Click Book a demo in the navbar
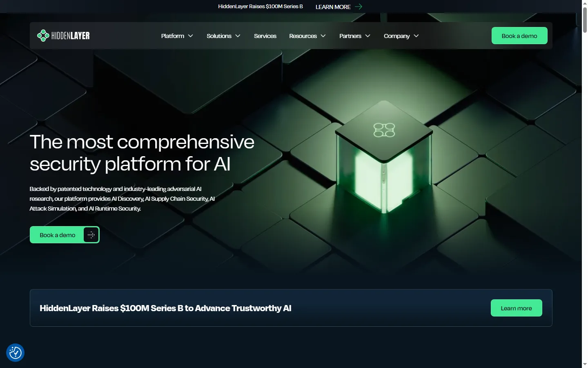The image size is (588, 368). (519, 36)
